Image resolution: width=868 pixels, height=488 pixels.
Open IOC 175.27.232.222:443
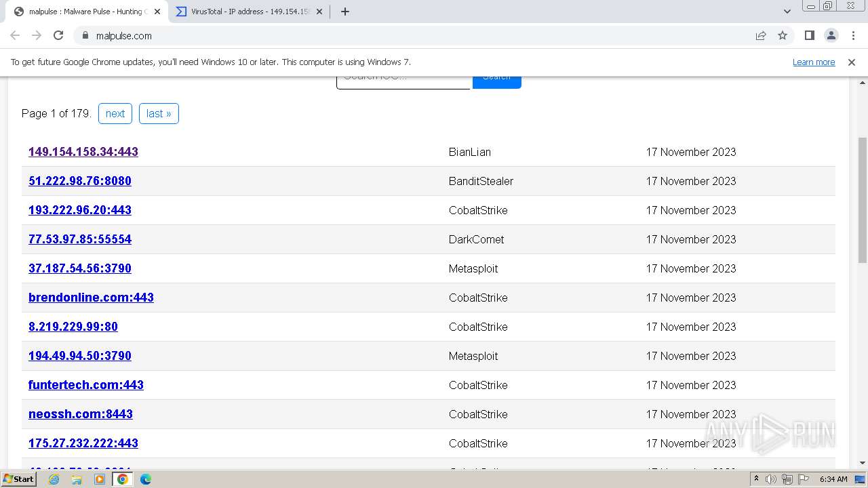(x=83, y=443)
